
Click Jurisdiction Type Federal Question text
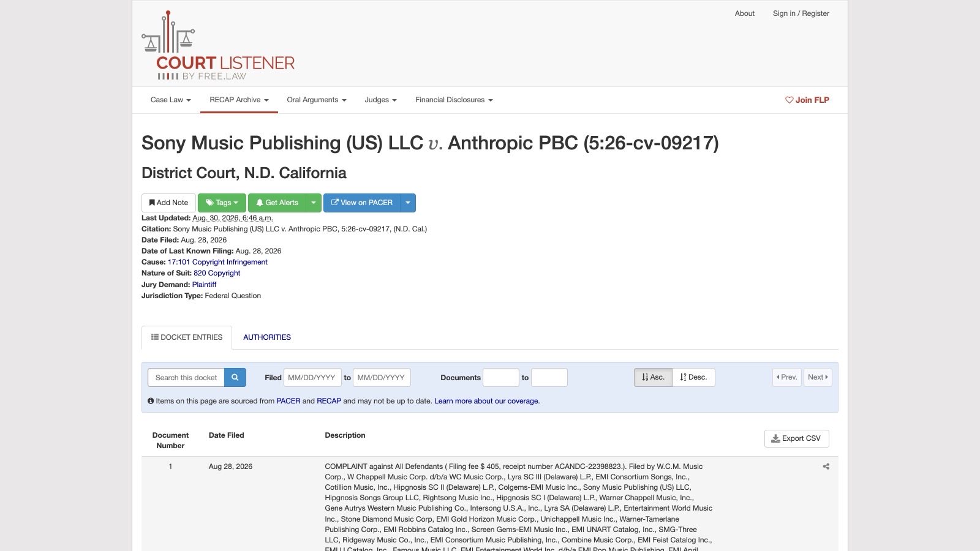pos(201,296)
